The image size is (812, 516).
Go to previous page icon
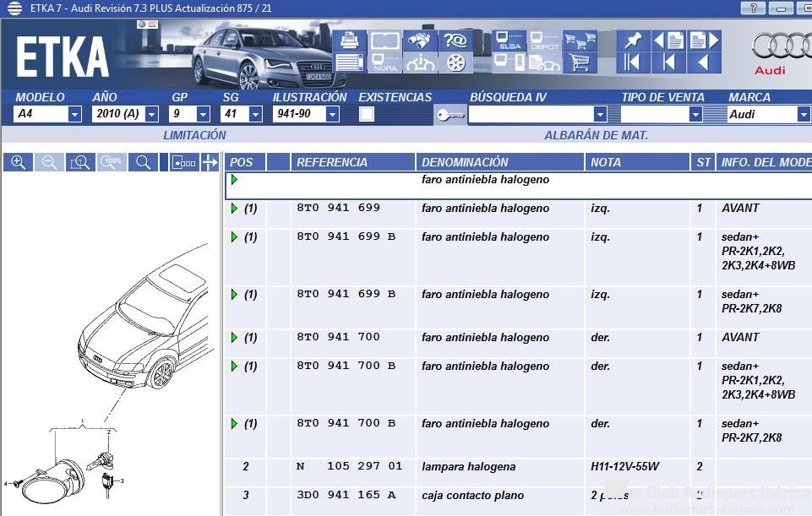668,41
